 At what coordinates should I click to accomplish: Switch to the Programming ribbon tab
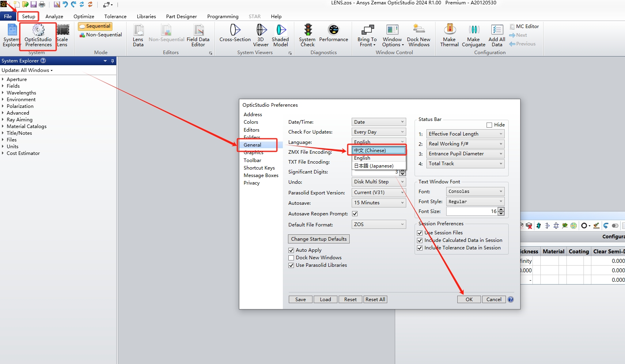pos(223,17)
